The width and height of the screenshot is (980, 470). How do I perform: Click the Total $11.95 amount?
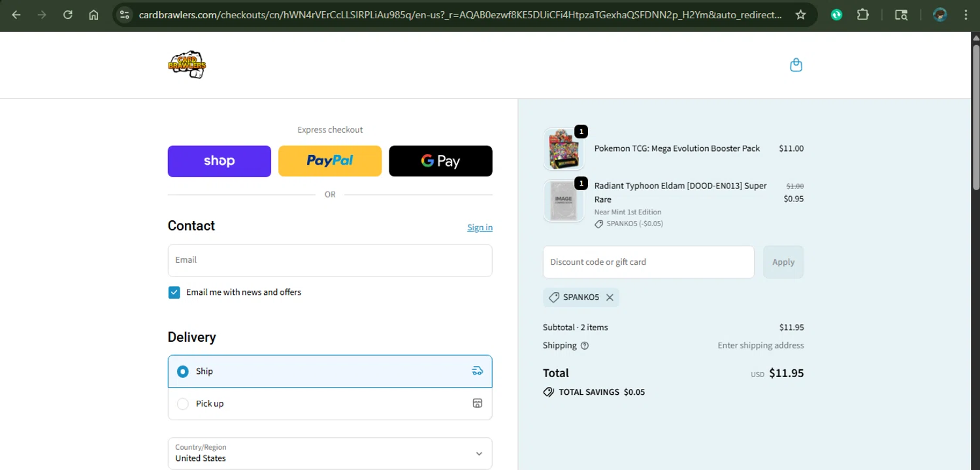pyautogui.click(x=786, y=373)
